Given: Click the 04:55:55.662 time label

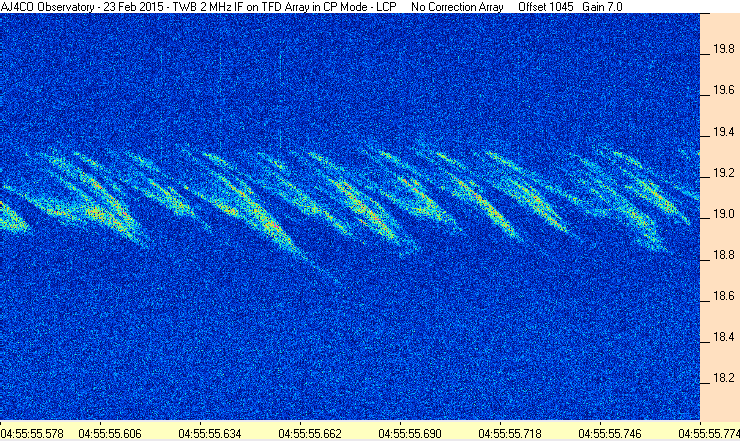Looking at the screenshot, I should 310,433.
